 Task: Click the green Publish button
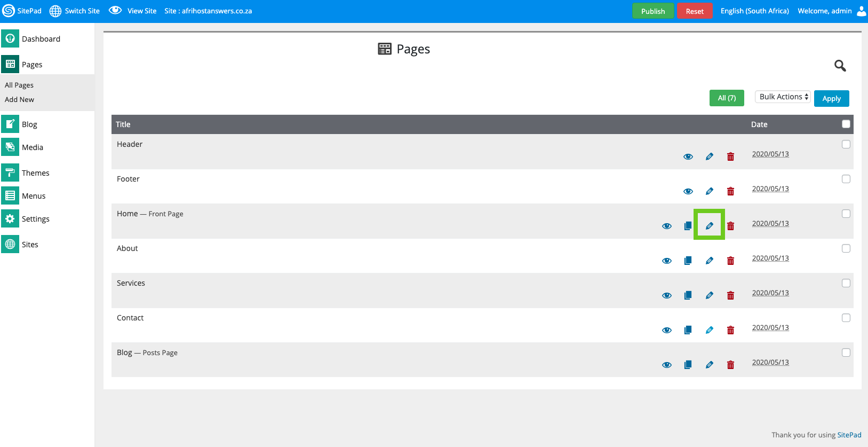click(x=652, y=11)
